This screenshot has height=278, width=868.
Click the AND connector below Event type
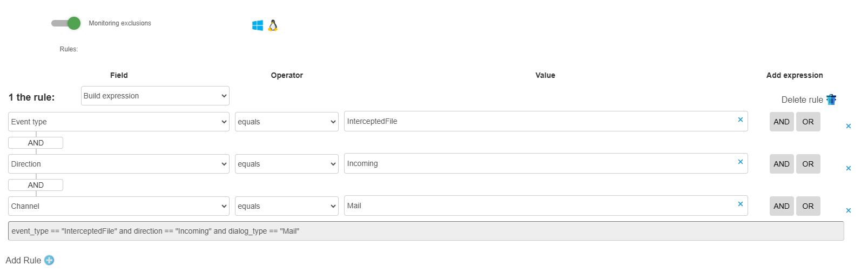(36, 143)
